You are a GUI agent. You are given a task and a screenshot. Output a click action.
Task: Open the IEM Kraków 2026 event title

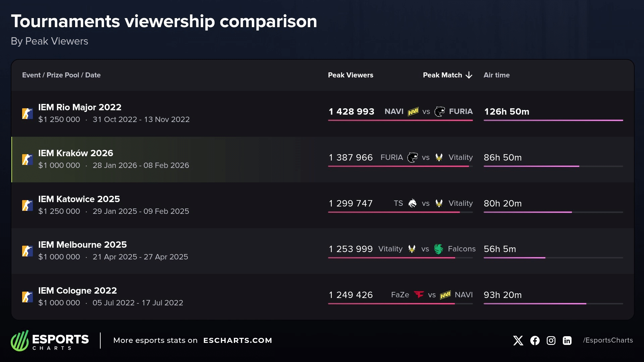click(75, 153)
